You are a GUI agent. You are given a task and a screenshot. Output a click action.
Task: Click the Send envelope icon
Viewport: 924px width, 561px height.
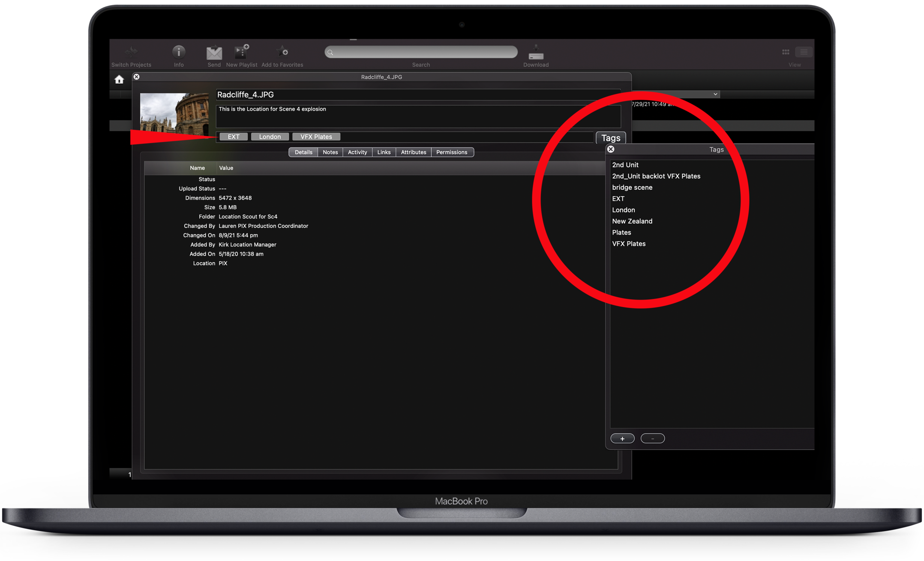click(214, 53)
